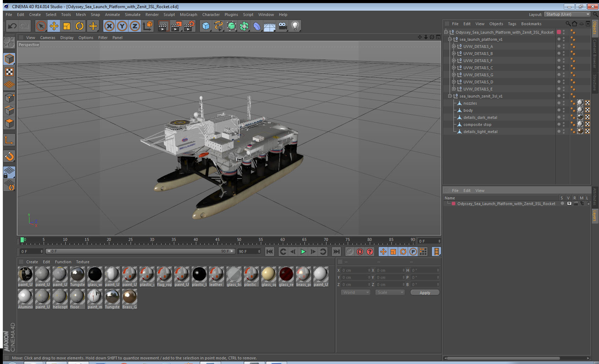The image size is (599, 364).
Task: Toggle layer solo dot for Odyssey layer
Action: point(562,204)
